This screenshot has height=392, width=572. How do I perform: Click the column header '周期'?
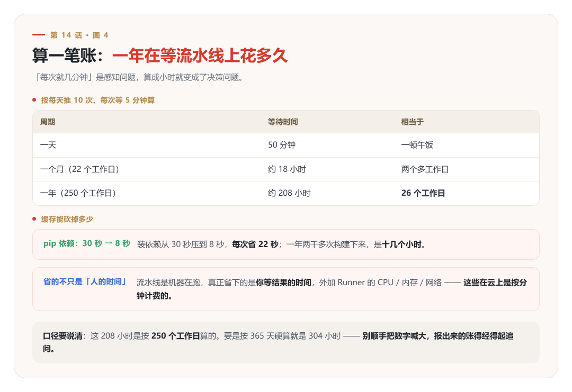point(48,122)
